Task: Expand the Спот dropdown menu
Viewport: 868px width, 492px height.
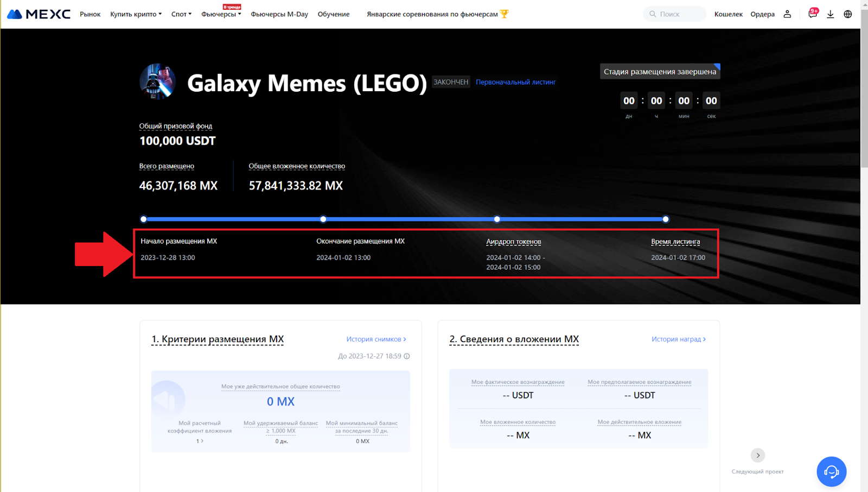Action: point(182,14)
